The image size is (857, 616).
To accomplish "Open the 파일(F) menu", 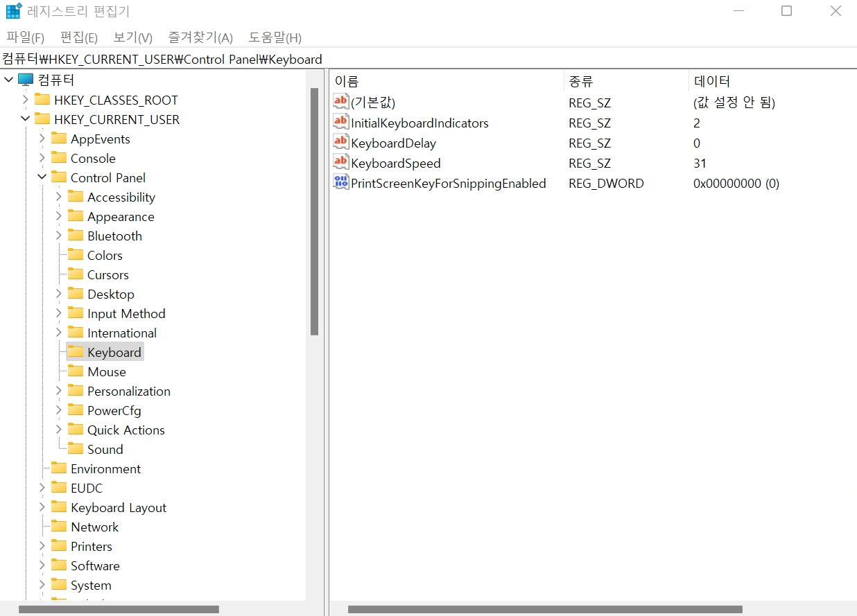I will [25, 37].
